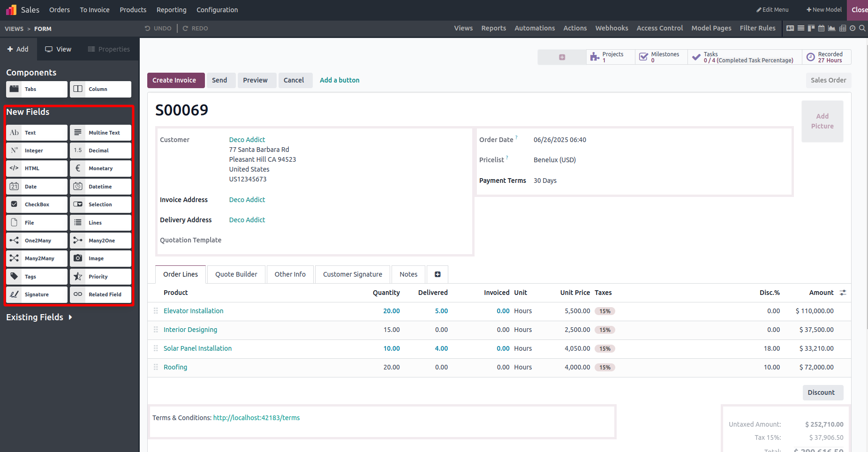This screenshot has height=452, width=868.
Task: Add a CheckBox field component
Action: [x=37, y=204]
